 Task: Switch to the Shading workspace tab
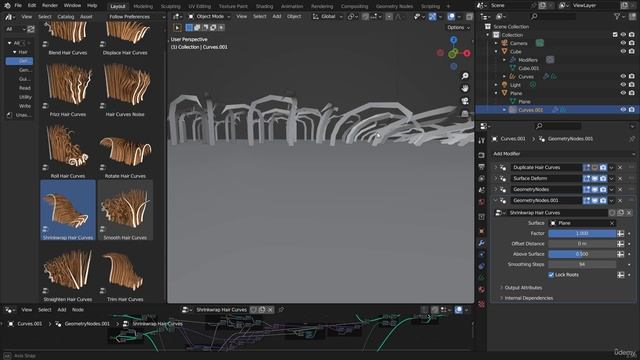(264, 6)
